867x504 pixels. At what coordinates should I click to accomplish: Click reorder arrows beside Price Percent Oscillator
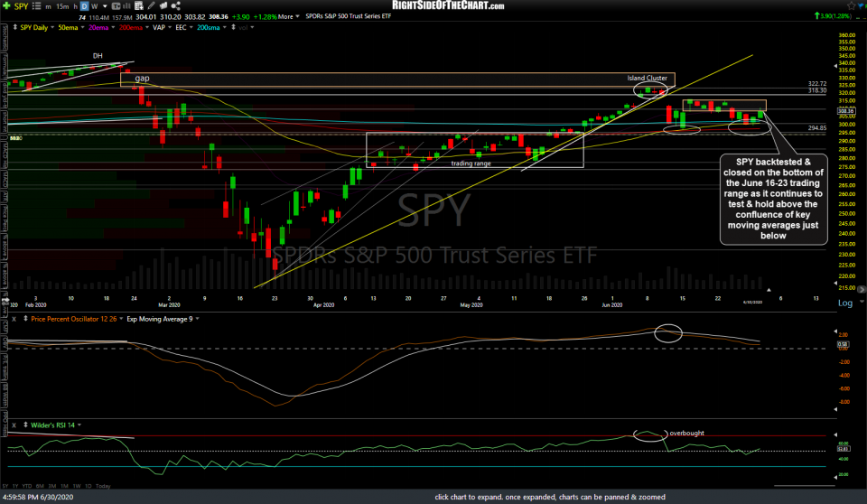25,319
